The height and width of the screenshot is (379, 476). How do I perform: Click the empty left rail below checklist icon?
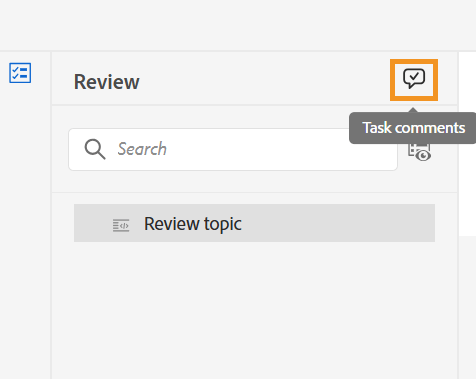(x=25, y=230)
